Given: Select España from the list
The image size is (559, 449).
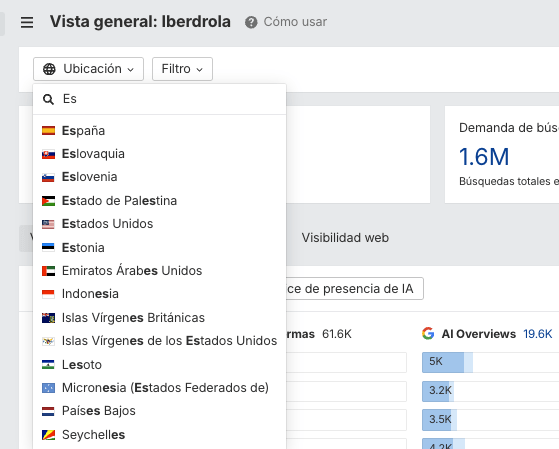Looking at the screenshot, I should (x=160, y=131).
